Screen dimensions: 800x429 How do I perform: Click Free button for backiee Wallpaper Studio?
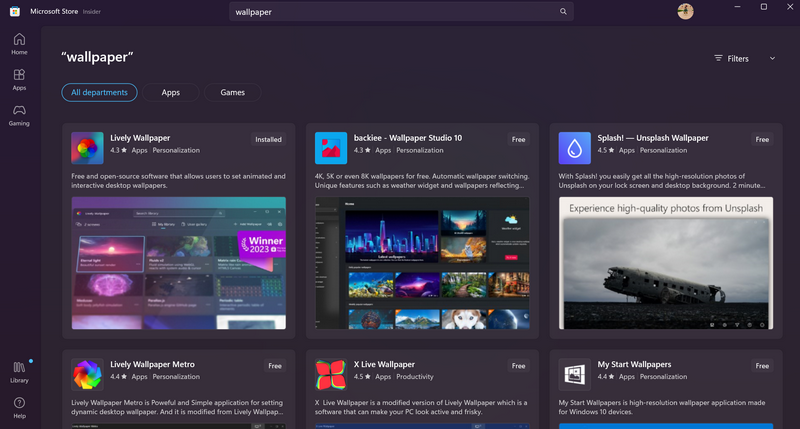(518, 140)
